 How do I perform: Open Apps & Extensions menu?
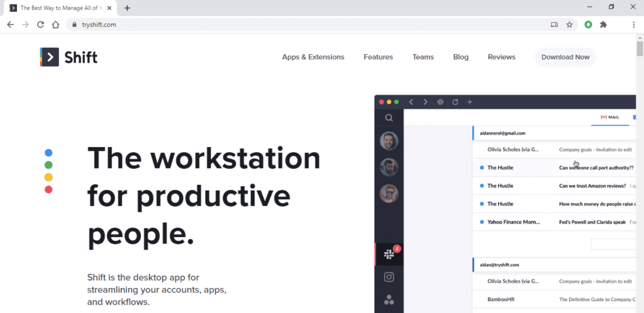coord(313,57)
